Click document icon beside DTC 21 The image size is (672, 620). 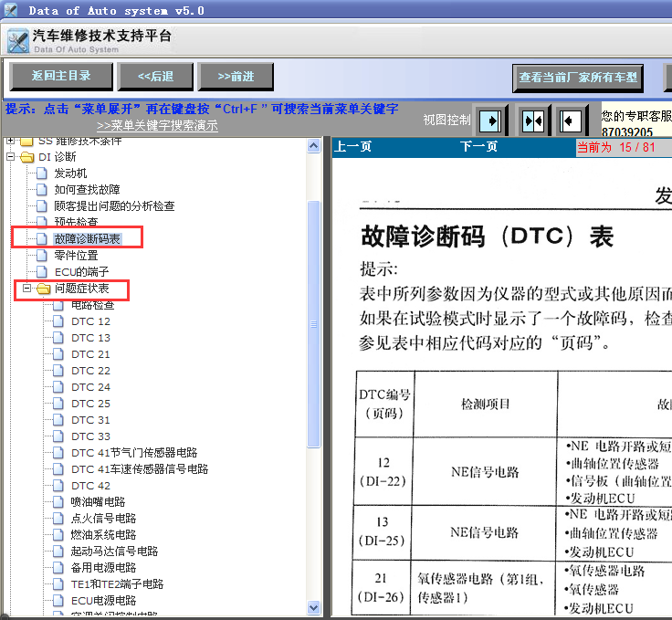pyautogui.click(x=58, y=354)
